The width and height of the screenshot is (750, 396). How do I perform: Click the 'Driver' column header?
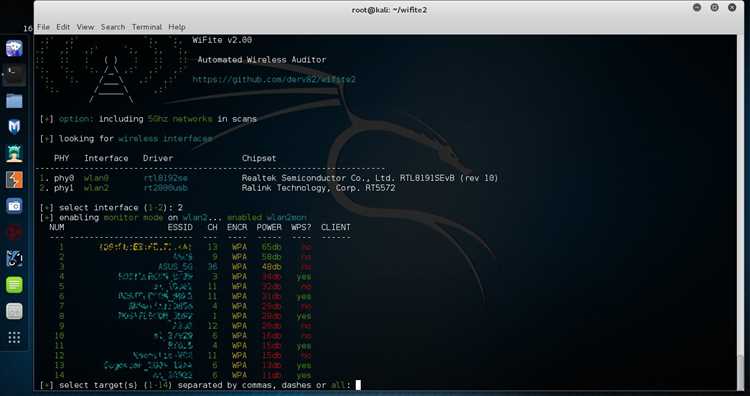(x=158, y=158)
